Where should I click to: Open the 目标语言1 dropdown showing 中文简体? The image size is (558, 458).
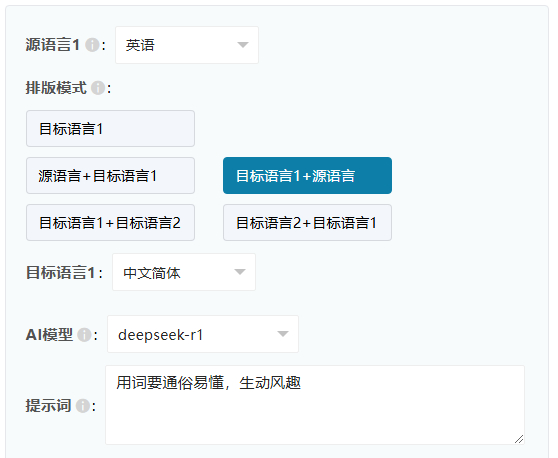click(184, 272)
